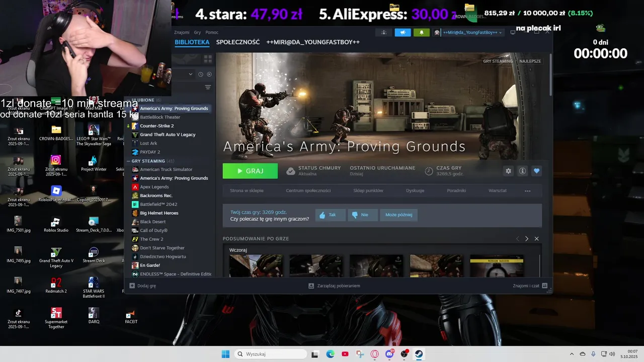The image size is (644, 362).
Task: Filter library by ready-to-play icon
Action: tap(209, 74)
